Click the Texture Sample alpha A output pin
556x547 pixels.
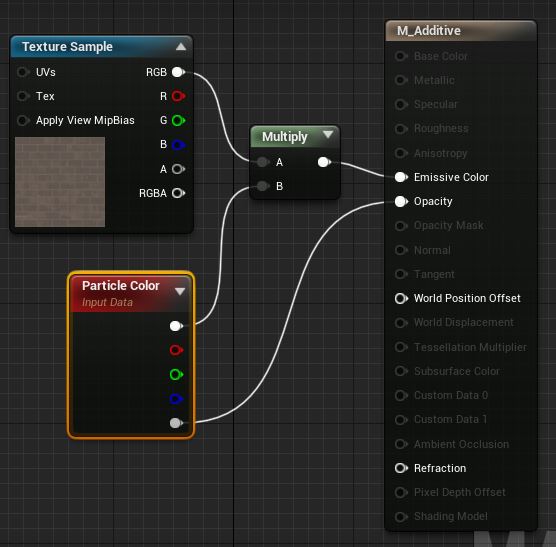tap(178, 169)
